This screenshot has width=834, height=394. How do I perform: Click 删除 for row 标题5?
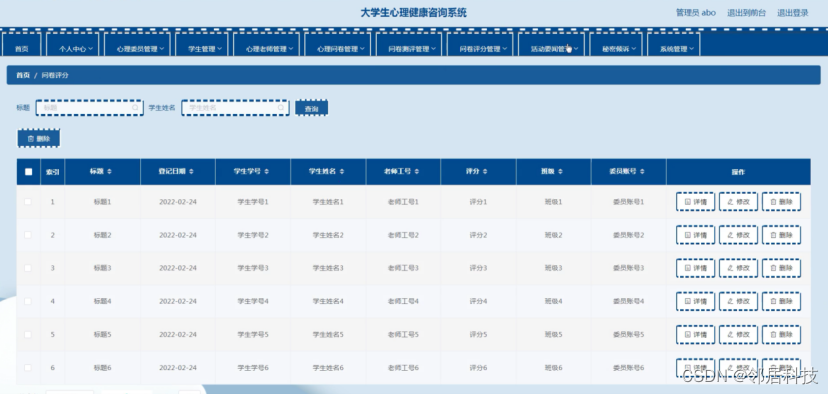(x=781, y=334)
